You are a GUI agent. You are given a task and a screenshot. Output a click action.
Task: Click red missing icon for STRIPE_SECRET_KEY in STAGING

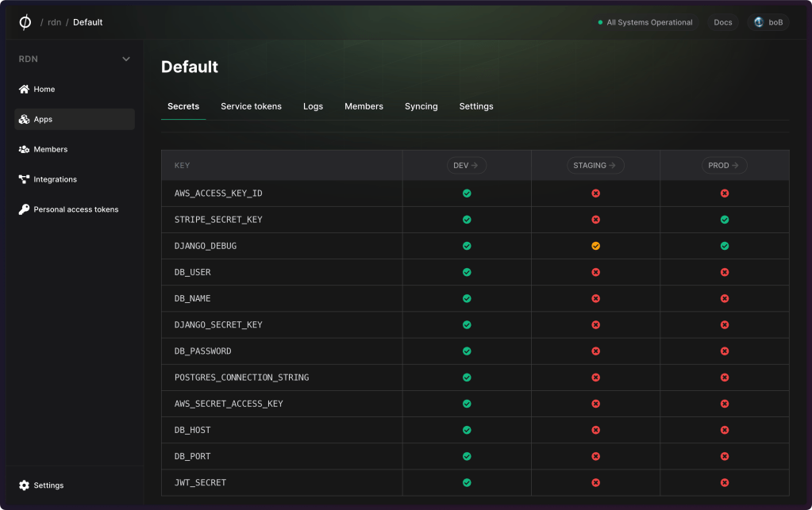click(595, 220)
